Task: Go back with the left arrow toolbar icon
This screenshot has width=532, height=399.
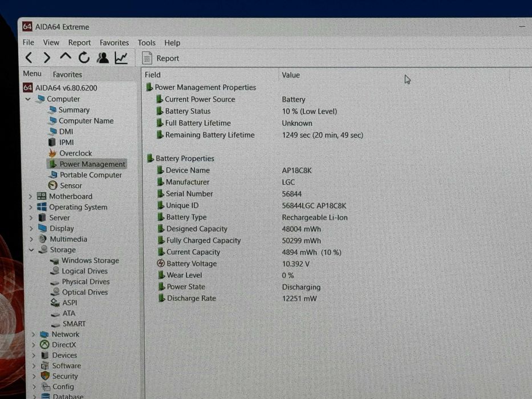Action: 29,58
